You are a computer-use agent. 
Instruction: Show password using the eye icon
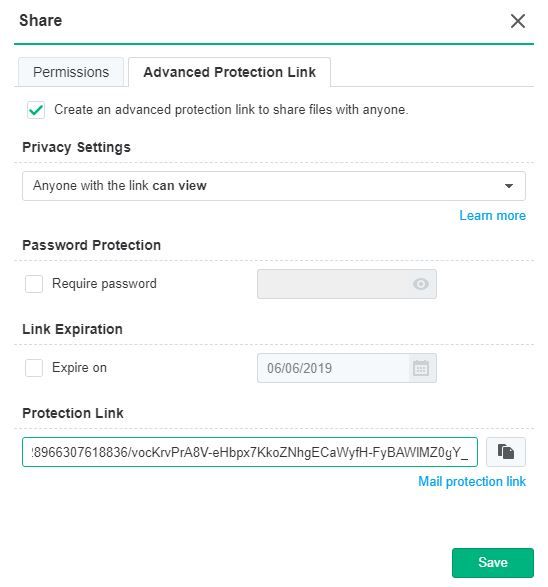pyautogui.click(x=421, y=284)
